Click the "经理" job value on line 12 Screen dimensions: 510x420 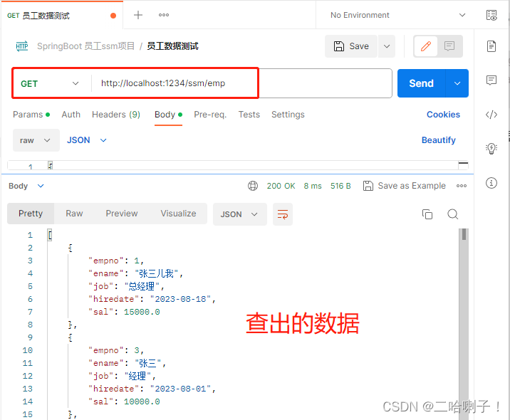pos(137,376)
